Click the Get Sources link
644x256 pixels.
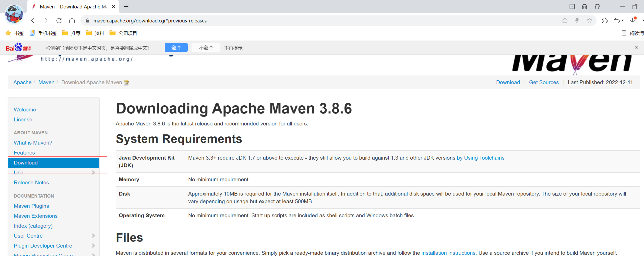[544, 82]
